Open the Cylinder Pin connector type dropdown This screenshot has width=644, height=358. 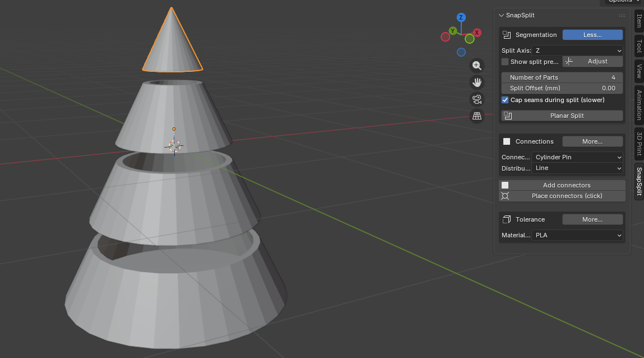point(577,157)
